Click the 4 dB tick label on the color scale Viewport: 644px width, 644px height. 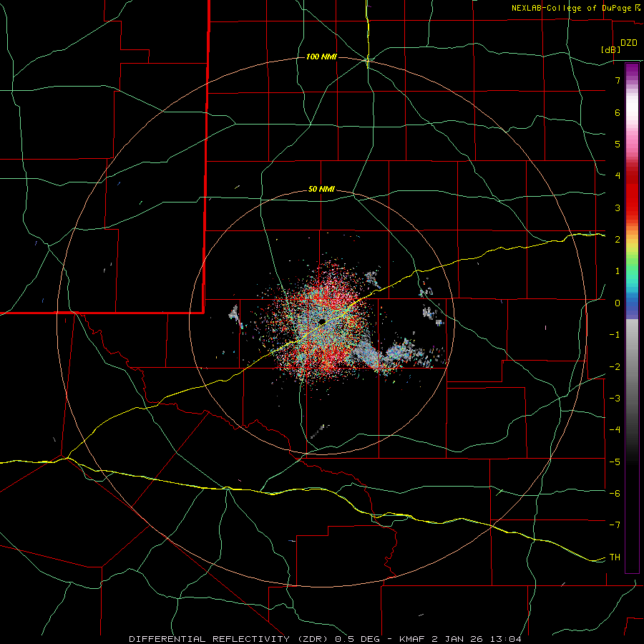pyautogui.click(x=618, y=176)
